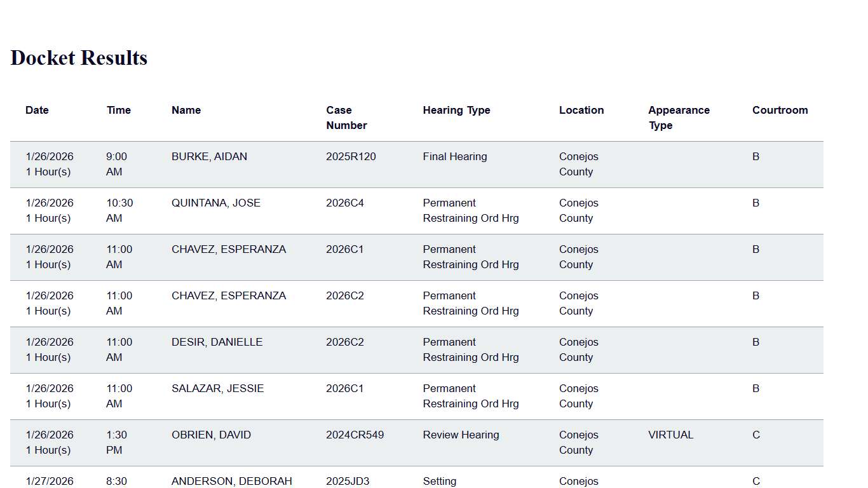Sort the table by the Date column header
The width and height of the screenshot is (868, 488).
(37, 110)
